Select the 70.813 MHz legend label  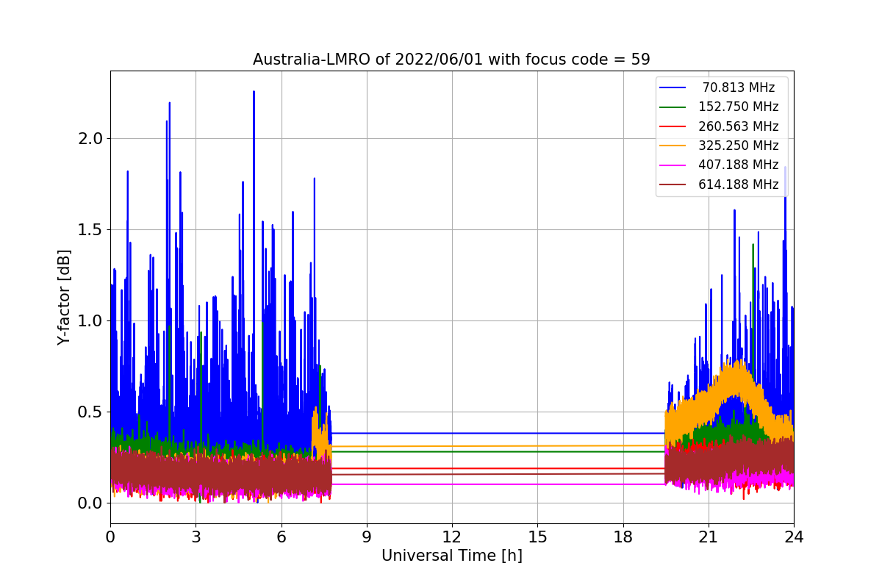[x=739, y=87]
